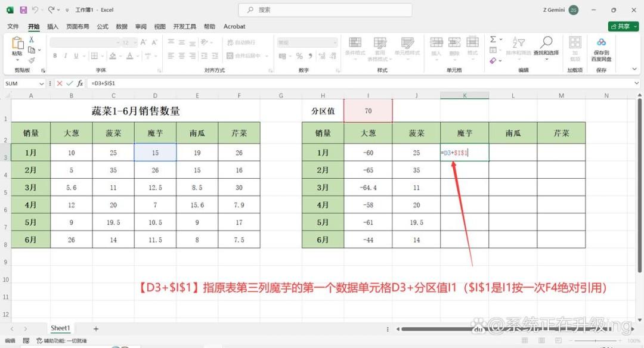Cancel formula entry with the red X

click(x=60, y=83)
